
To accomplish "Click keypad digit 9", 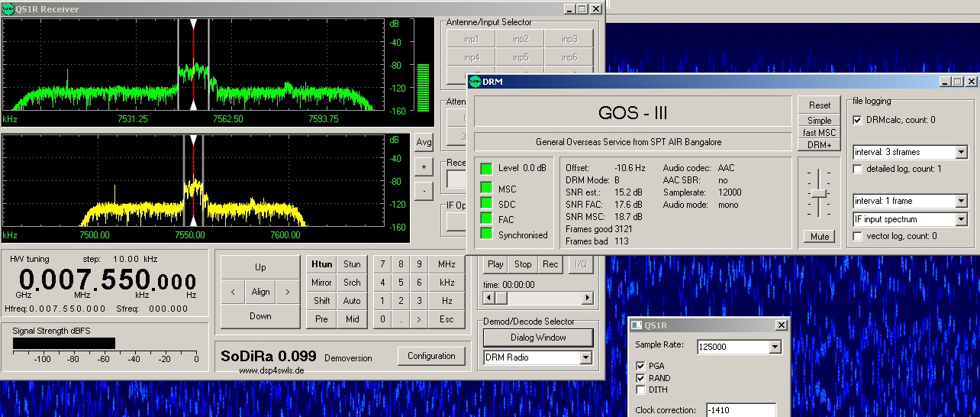I will (x=419, y=264).
